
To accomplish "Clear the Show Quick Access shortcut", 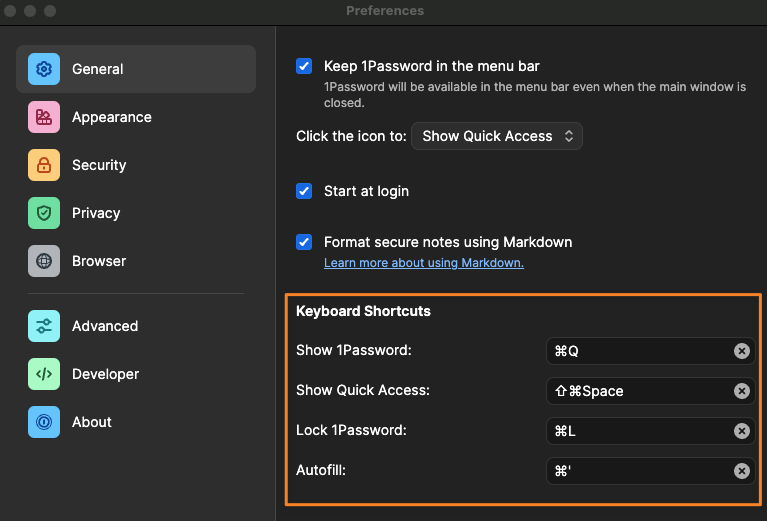I will tap(742, 391).
